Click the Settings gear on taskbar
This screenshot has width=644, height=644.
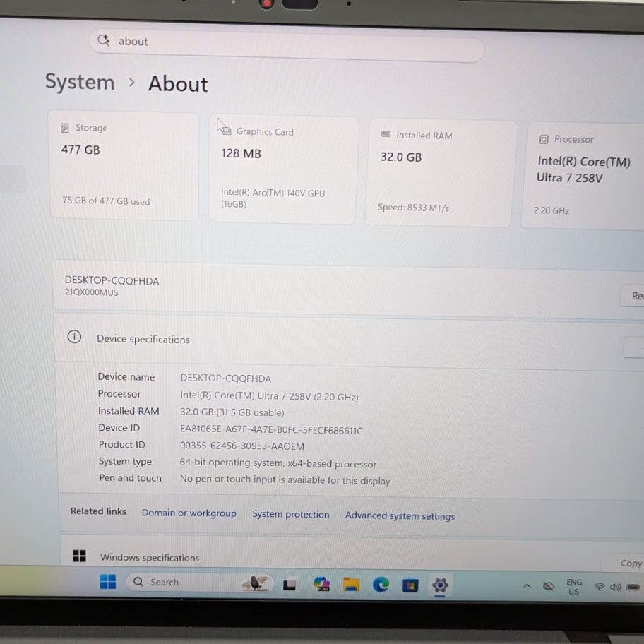click(440, 585)
